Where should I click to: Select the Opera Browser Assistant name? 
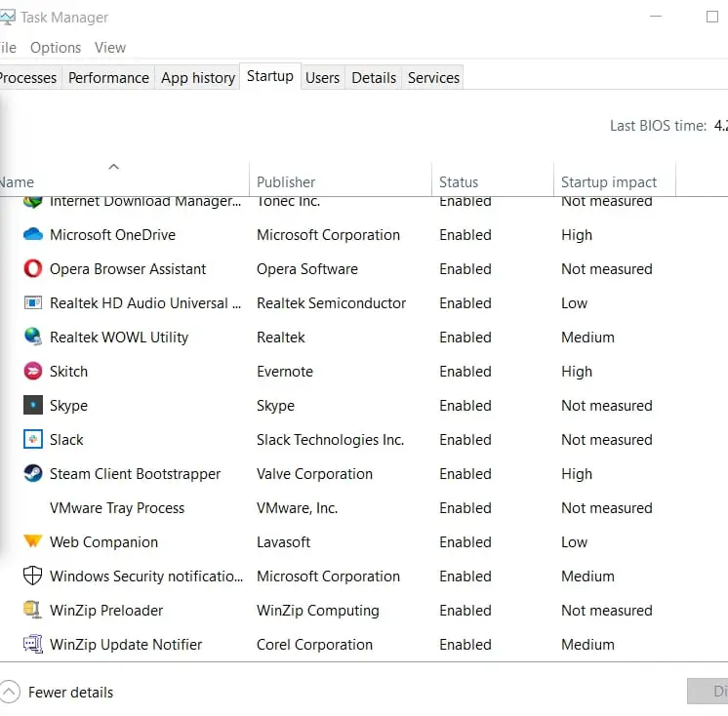tap(128, 269)
